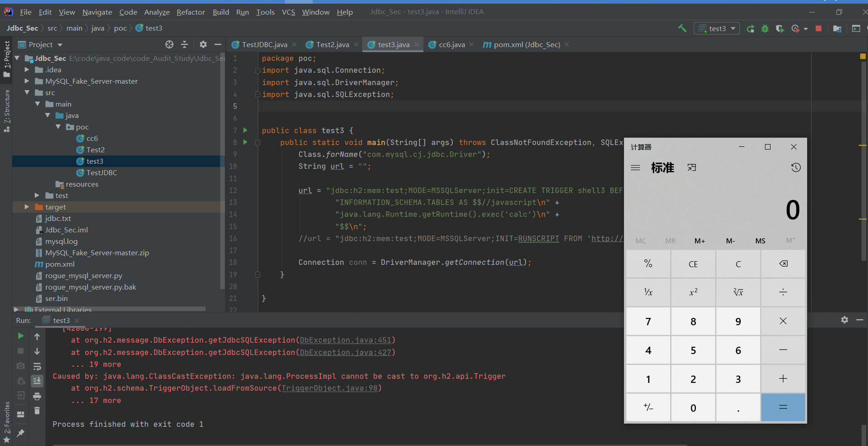Select mysql.log file in tree
Viewport: 868px width, 446px height.
(x=61, y=241)
